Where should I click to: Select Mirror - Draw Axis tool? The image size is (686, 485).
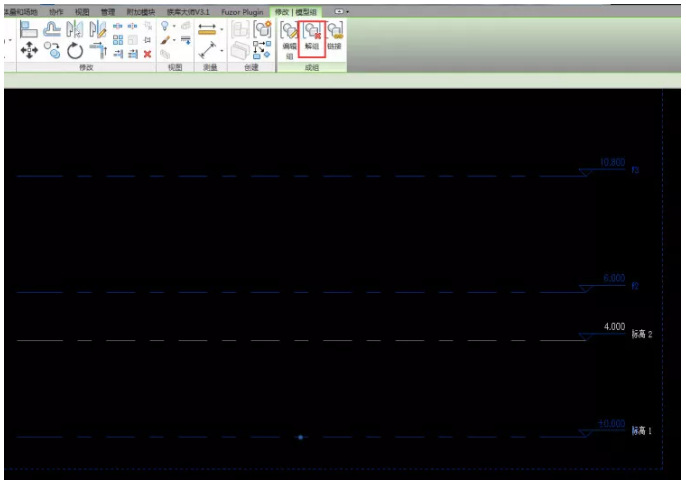point(97,29)
